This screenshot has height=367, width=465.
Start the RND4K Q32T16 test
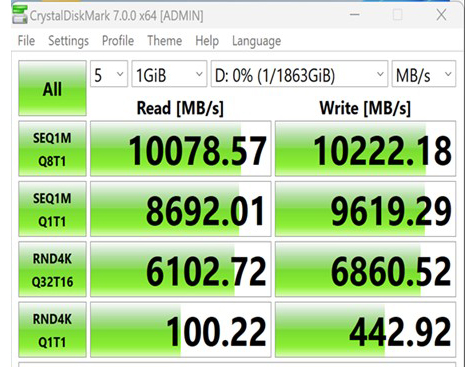click(x=52, y=269)
